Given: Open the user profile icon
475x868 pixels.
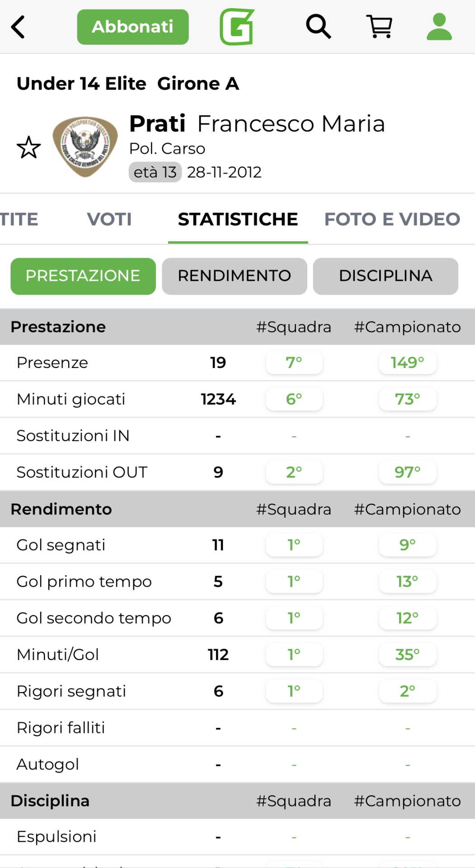Looking at the screenshot, I should 439,27.
